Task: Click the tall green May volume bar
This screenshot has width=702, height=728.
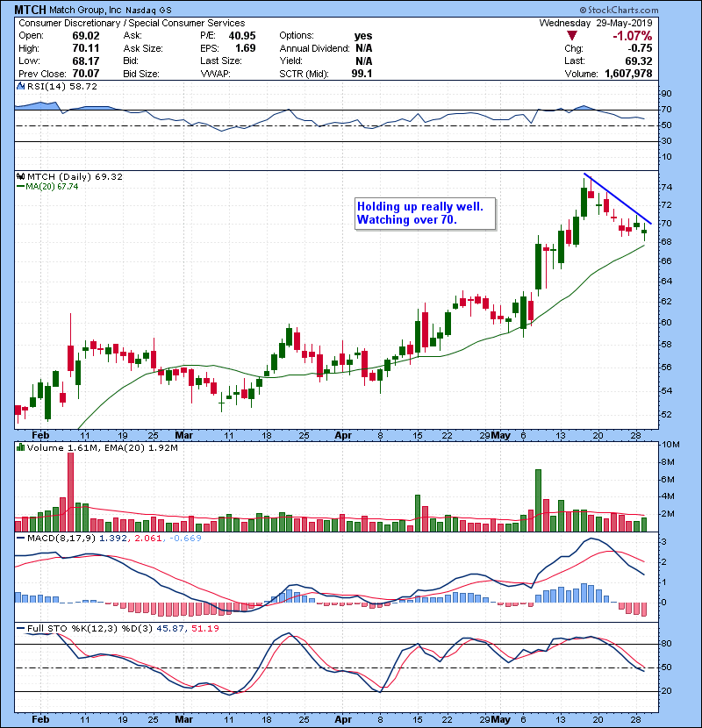Action: tap(538, 501)
